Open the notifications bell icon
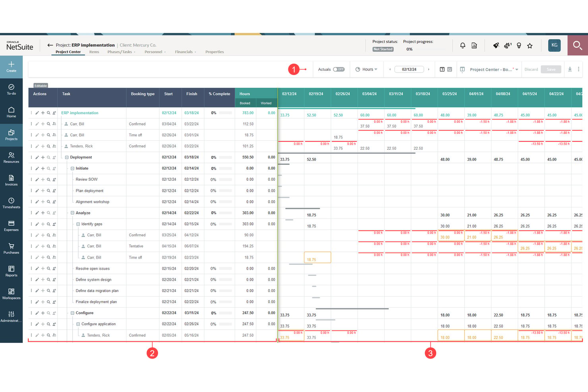 tap(462, 46)
